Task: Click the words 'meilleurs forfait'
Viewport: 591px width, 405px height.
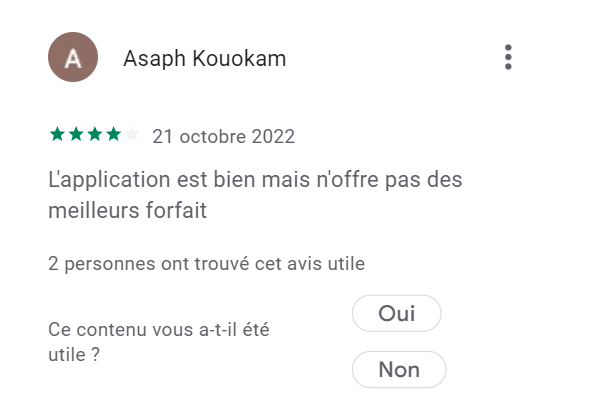Action: 127,210
